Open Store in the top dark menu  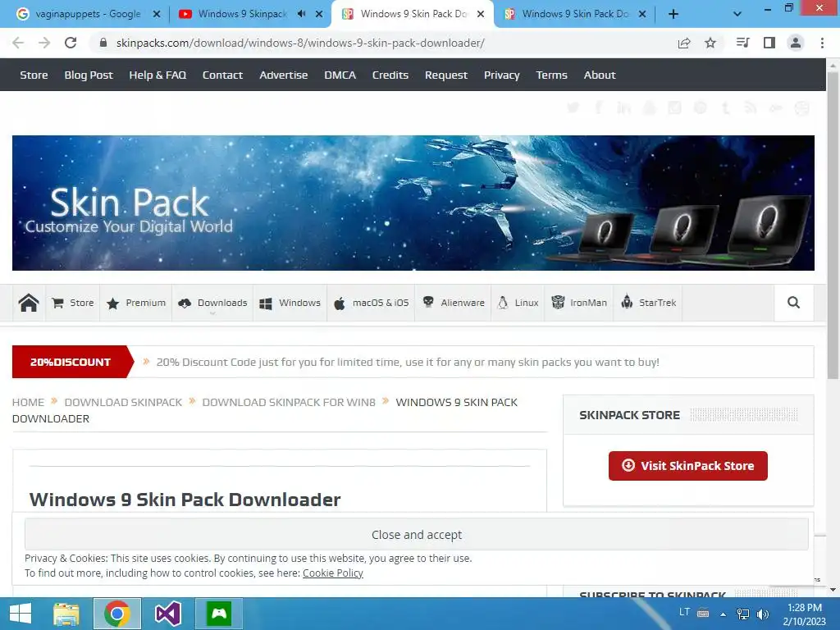34,75
